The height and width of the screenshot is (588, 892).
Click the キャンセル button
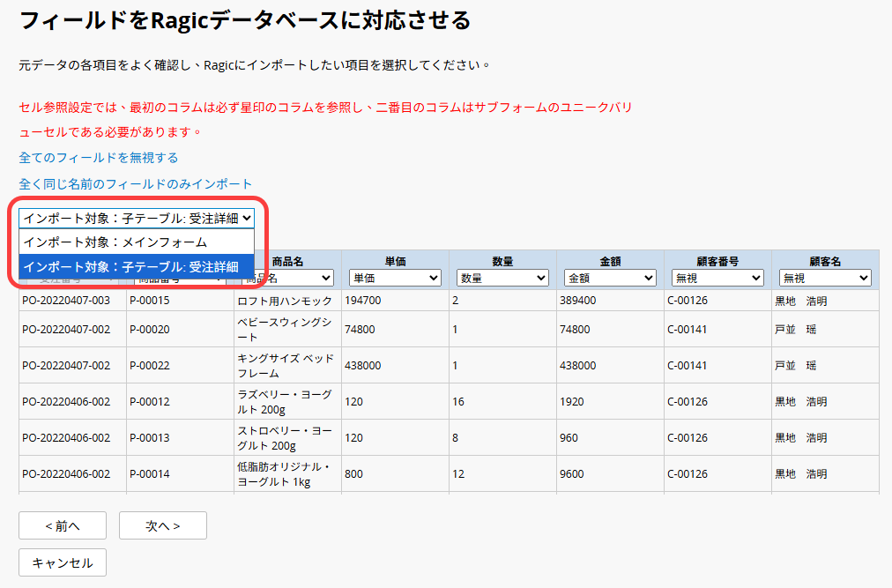(63, 562)
